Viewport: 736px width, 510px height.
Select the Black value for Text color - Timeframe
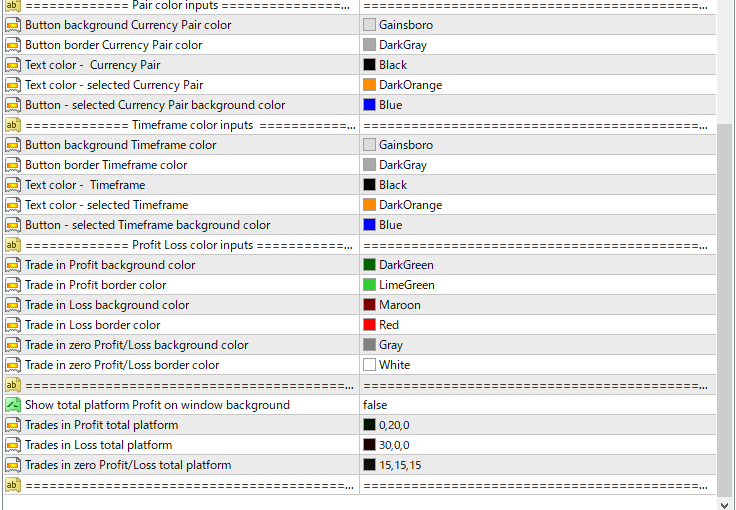393,185
